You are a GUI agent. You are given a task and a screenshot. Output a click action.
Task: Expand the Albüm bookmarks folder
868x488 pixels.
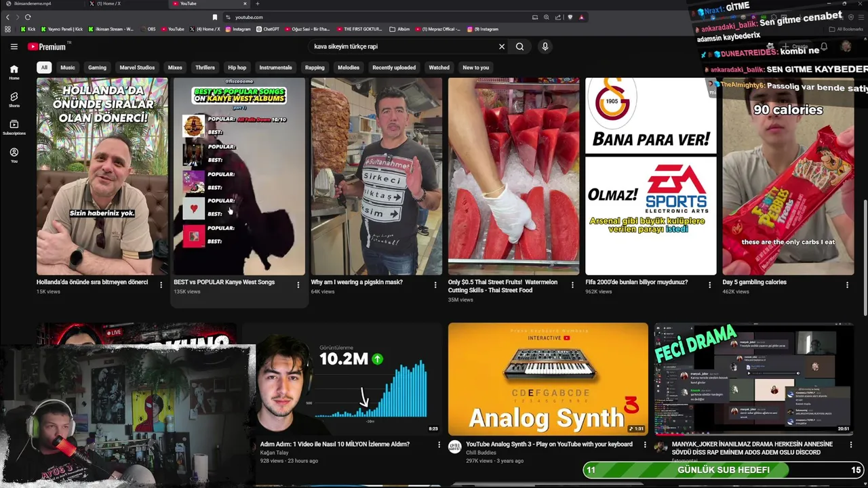click(x=400, y=29)
